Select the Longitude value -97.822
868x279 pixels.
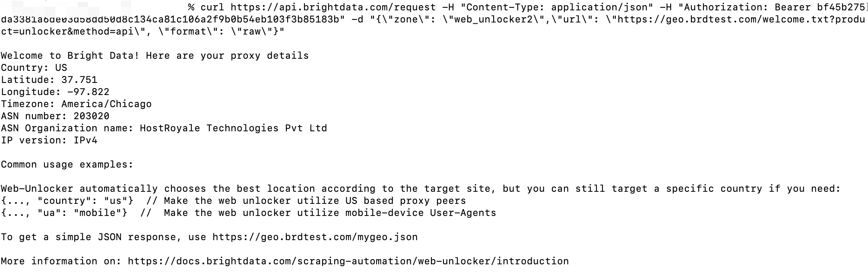point(89,92)
